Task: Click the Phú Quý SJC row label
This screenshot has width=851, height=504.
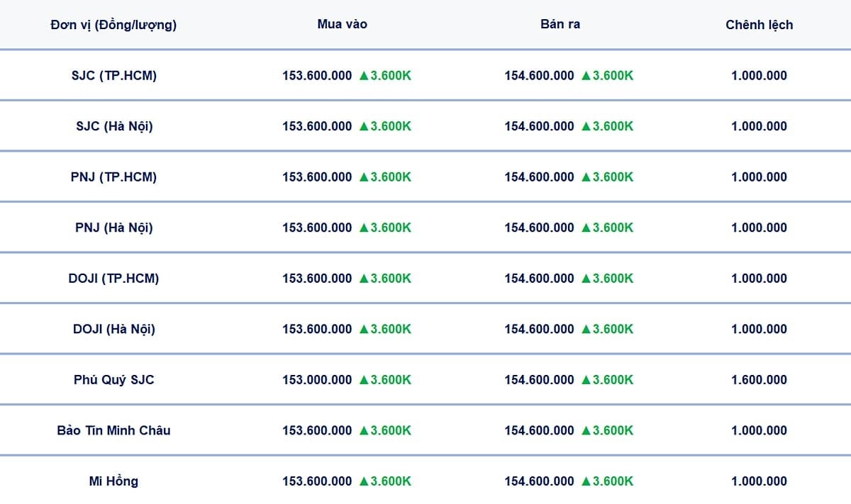Action: tap(114, 380)
